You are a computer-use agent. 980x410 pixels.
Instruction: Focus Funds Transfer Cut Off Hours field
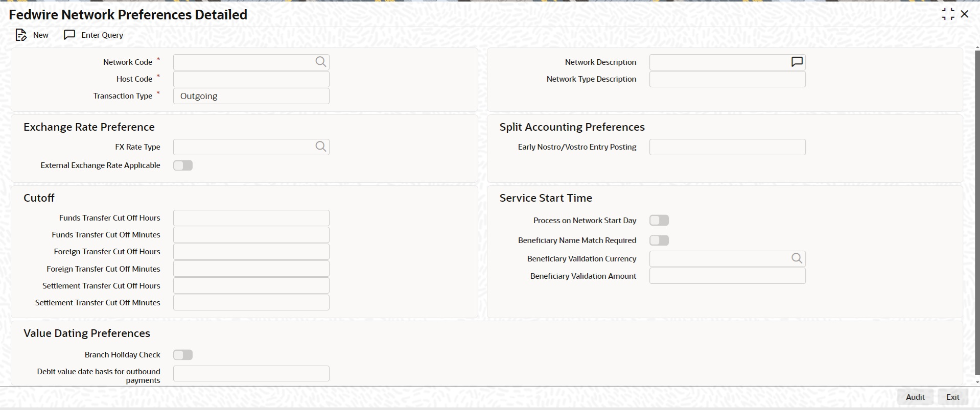point(251,218)
